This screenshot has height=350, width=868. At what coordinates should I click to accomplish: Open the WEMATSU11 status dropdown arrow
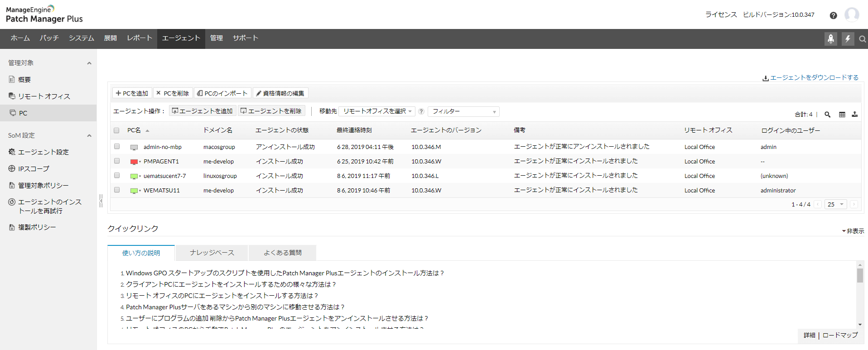point(140,191)
